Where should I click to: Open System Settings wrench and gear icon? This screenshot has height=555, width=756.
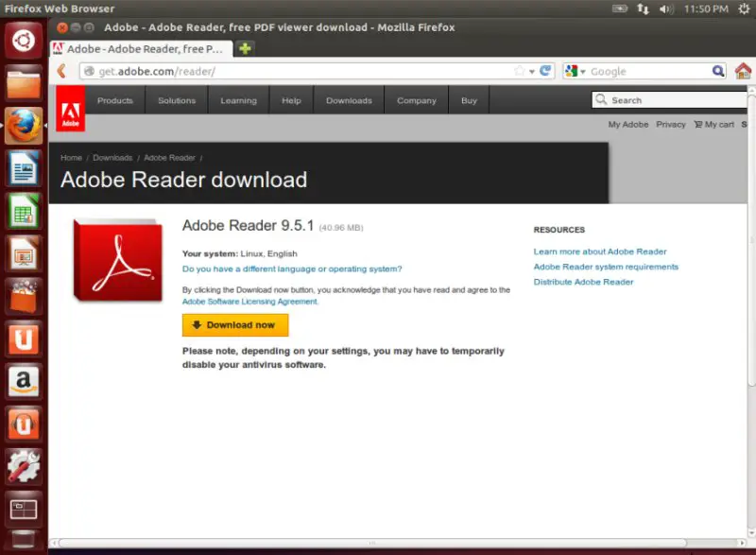(23, 466)
